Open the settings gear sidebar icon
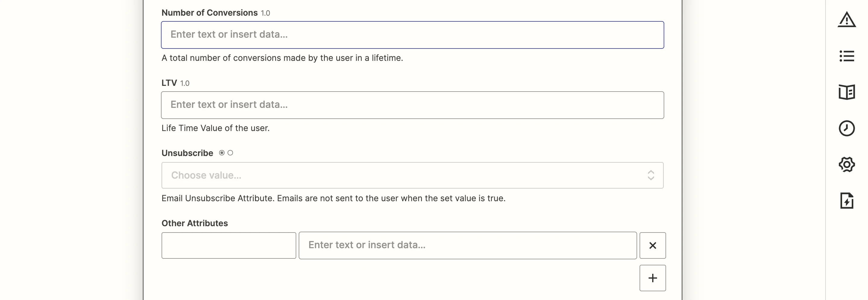 (x=846, y=164)
